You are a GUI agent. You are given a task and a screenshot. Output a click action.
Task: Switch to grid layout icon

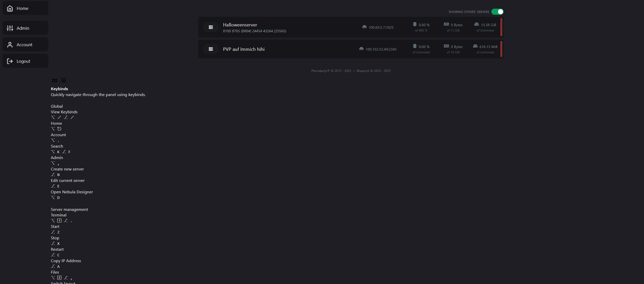click(54, 81)
